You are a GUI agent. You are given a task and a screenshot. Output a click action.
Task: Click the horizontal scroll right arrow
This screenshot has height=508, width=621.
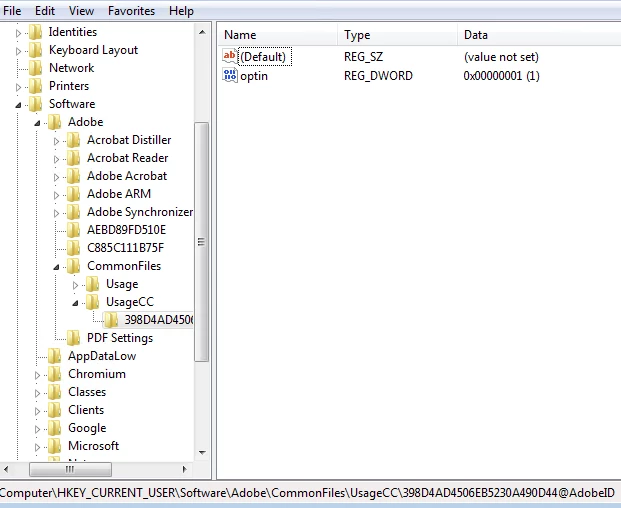tap(184, 469)
